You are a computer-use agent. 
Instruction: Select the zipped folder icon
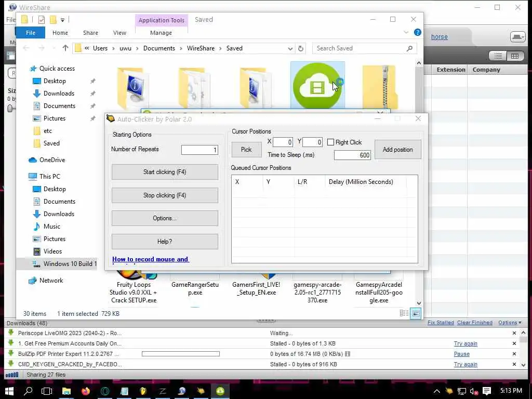point(379,86)
